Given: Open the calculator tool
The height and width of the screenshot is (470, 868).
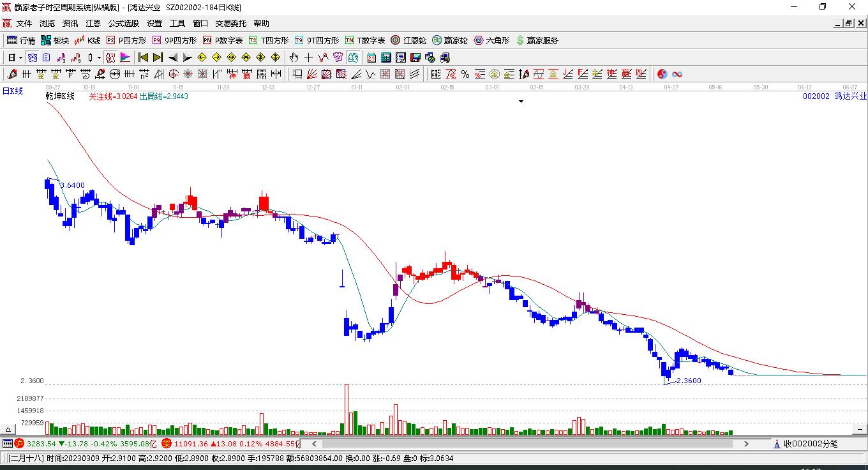Looking at the screenshot, I should coord(386,57).
